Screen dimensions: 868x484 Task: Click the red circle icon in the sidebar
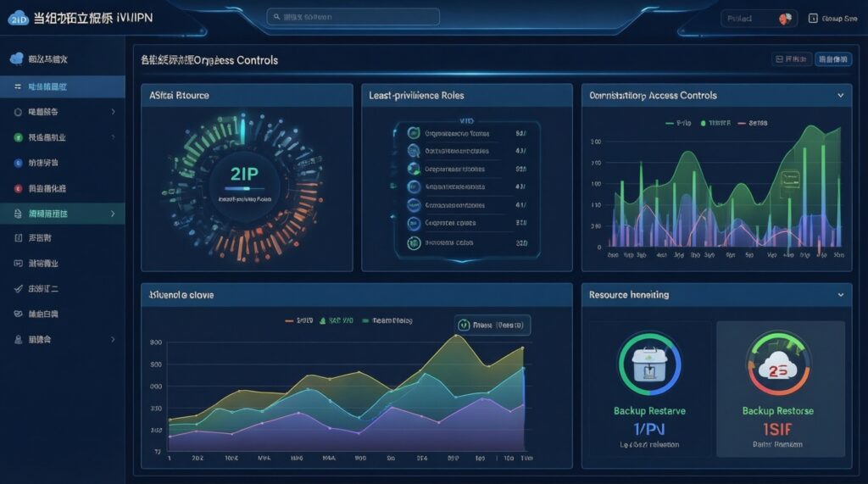[18, 188]
